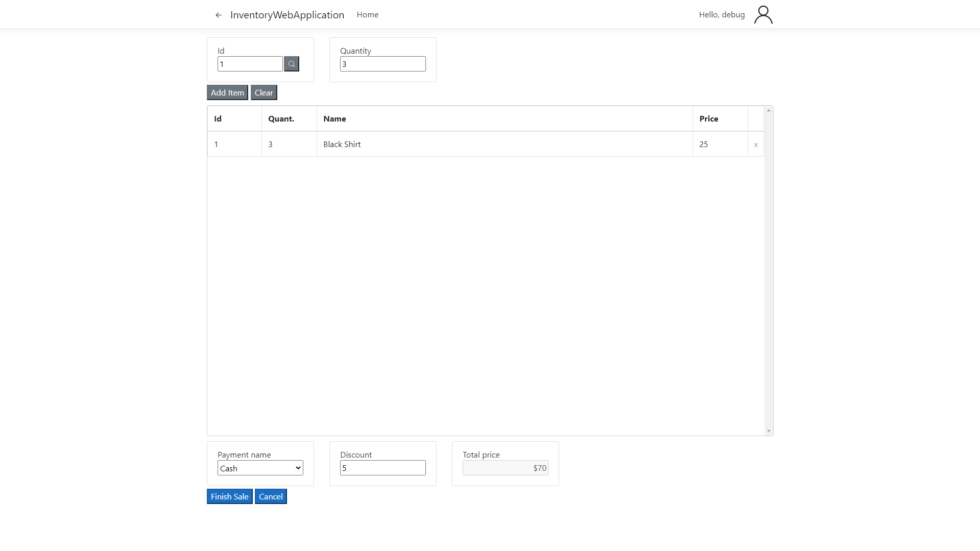
Task: Click the search magnifier button beside Id
Action: coord(292,64)
